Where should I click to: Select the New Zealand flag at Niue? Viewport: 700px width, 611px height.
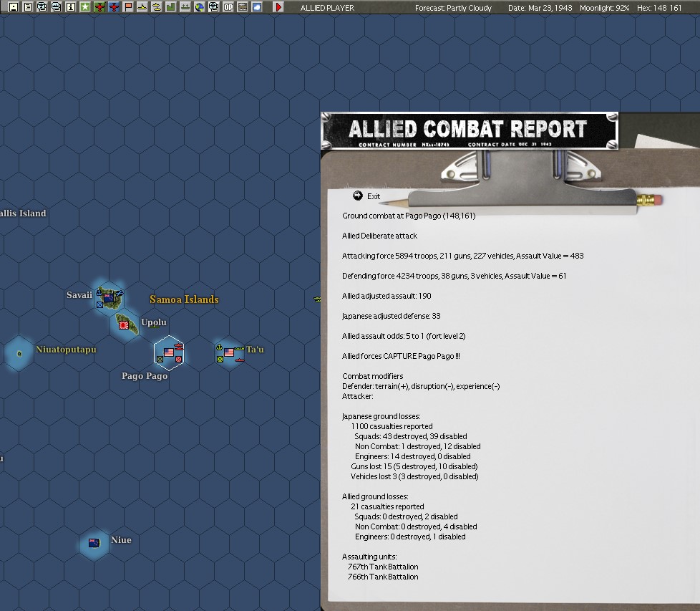coord(94,543)
